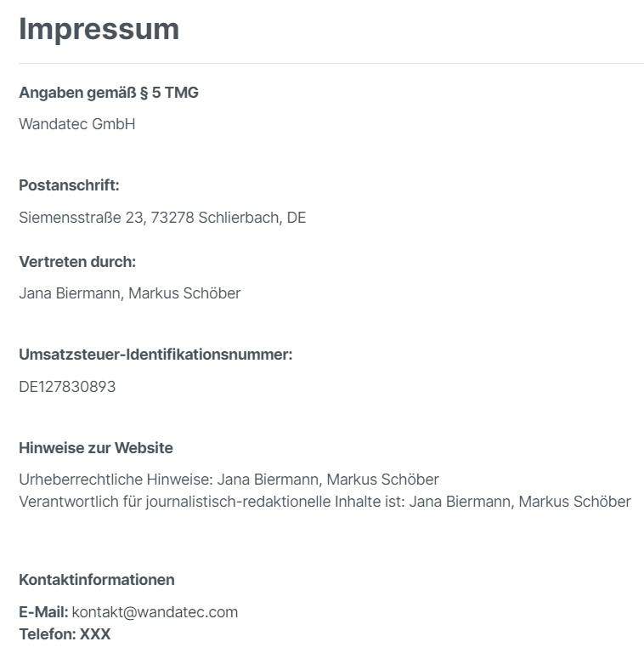Click the Postanschrift label

pyautogui.click(x=69, y=185)
